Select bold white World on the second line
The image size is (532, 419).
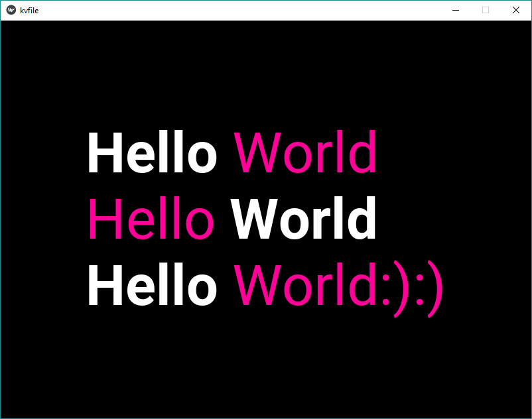pyautogui.click(x=303, y=218)
